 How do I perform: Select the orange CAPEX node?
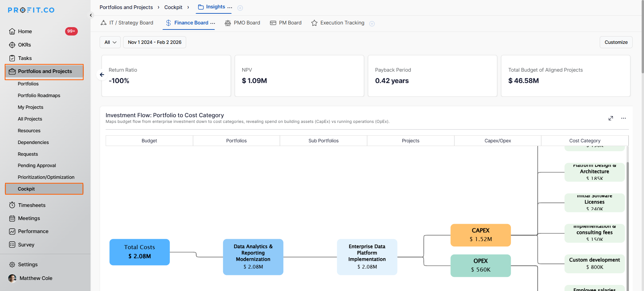[x=480, y=235]
